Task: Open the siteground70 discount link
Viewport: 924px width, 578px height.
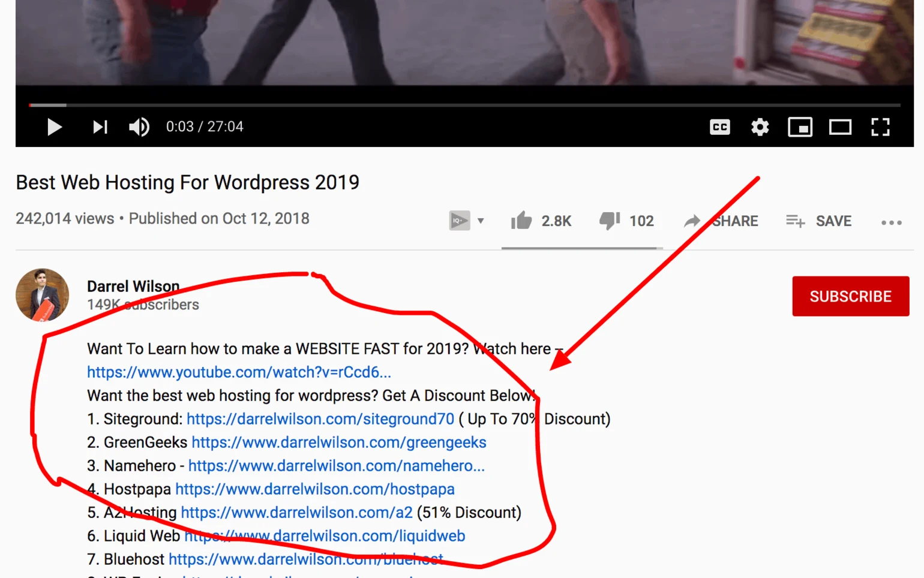Action: click(x=320, y=419)
